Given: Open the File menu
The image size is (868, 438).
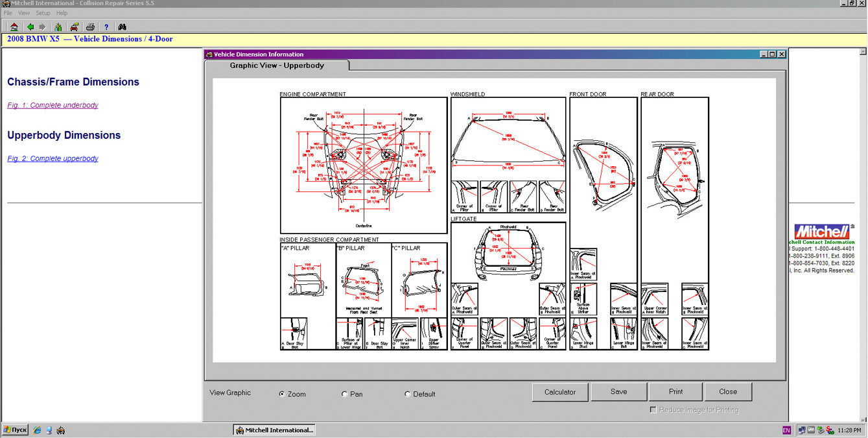Looking at the screenshot, I should pyautogui.click(x=8, y=13).
